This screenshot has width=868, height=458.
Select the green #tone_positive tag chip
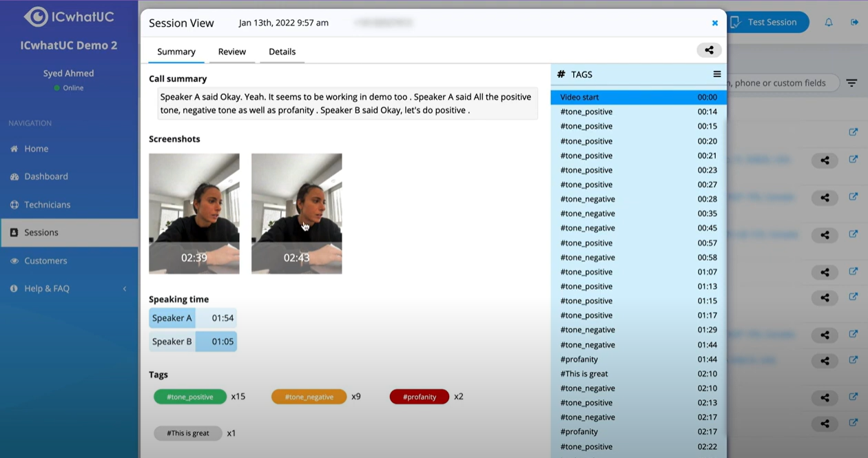(190, 396)
